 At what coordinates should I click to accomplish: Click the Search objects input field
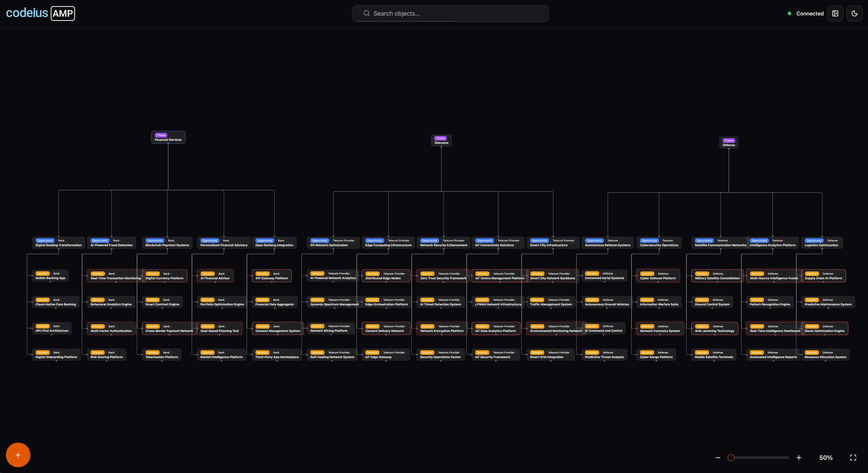click(x=450, y=14)
